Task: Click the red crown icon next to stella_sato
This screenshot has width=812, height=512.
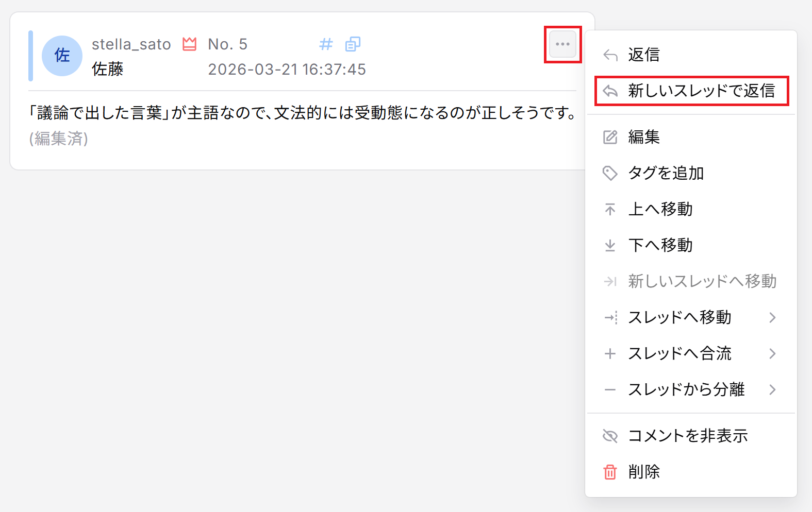Action: (x=190, y=44)
